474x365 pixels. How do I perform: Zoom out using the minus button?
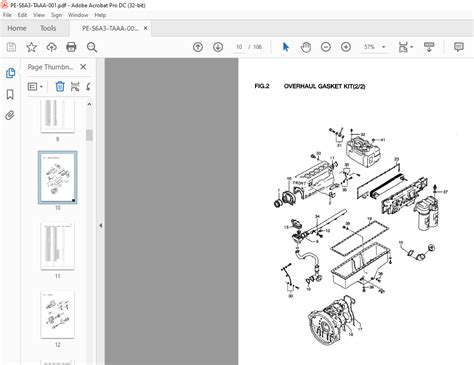tap(326, 47)
